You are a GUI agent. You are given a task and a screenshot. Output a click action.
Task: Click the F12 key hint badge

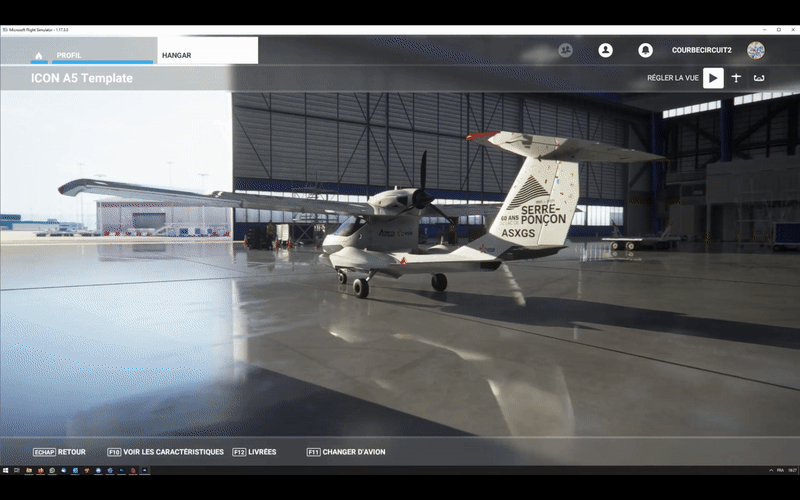coord(239,452)
